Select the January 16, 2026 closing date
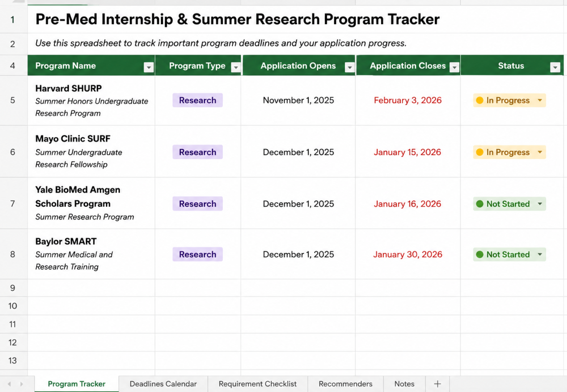 click(x=407, y=204)
